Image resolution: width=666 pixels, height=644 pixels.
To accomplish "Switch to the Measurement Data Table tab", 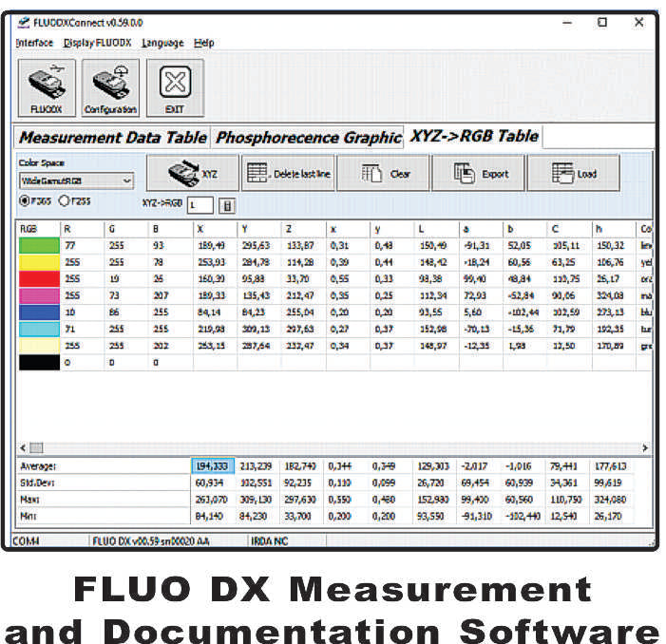I will click(112, 138).
